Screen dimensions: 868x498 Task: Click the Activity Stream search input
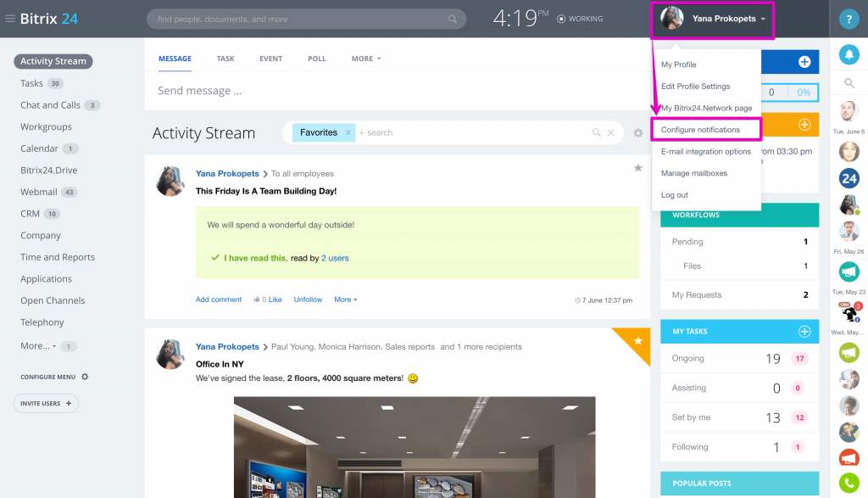[473, 133]
